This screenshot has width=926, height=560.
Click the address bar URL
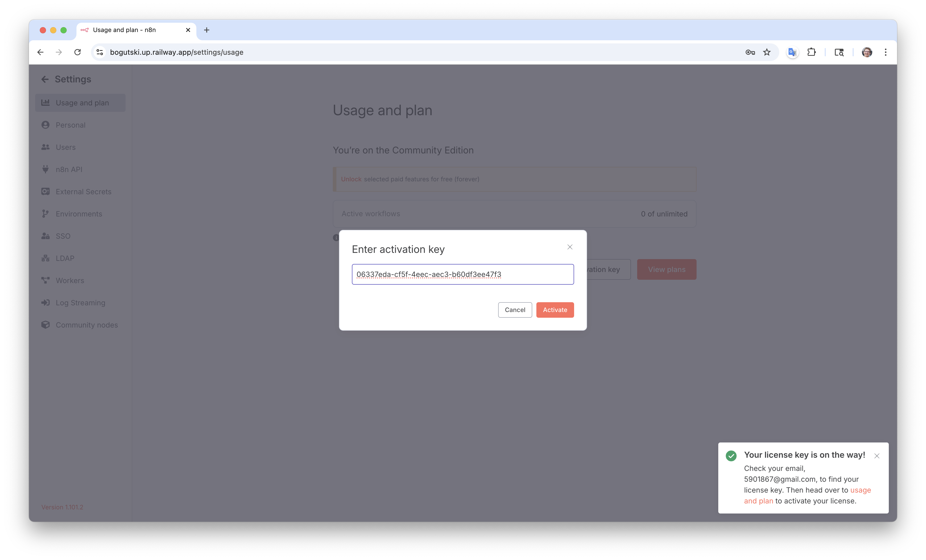pos(177,52)
